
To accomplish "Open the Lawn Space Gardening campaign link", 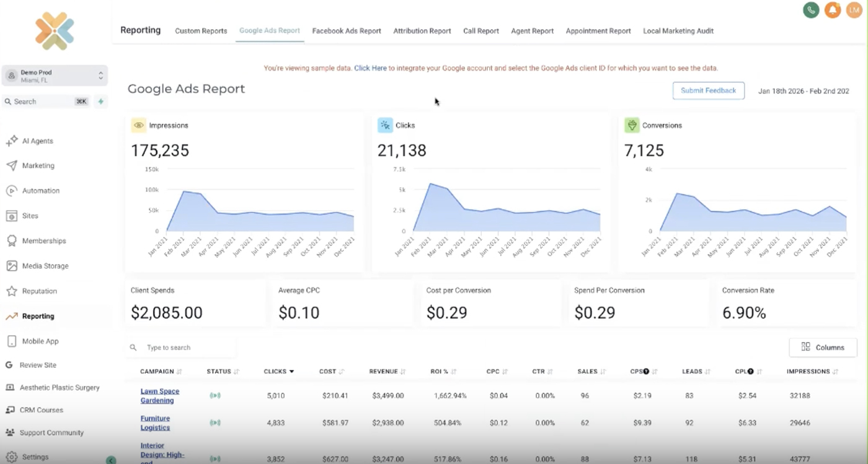I will pos(160,396).
